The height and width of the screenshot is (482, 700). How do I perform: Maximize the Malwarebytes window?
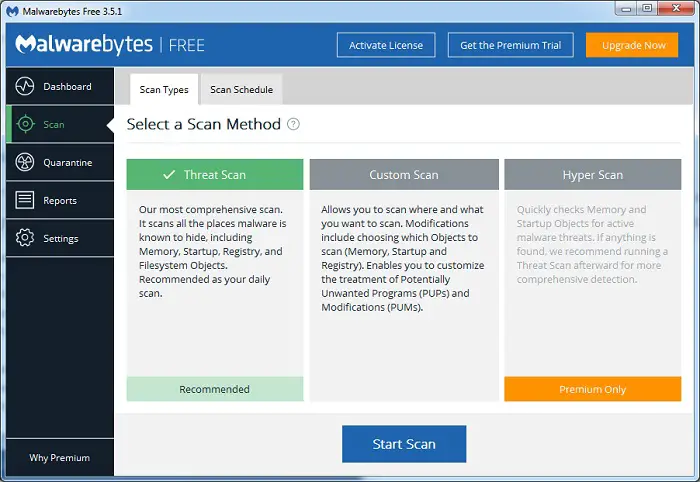pyautogui.click(x=647, y=8)
